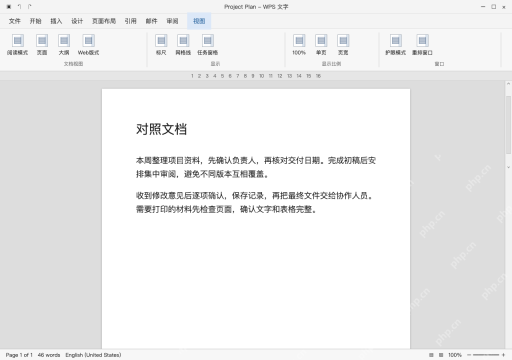
Task: Click 重排窗口 arrange windows
Action: (x=422, y=45)
